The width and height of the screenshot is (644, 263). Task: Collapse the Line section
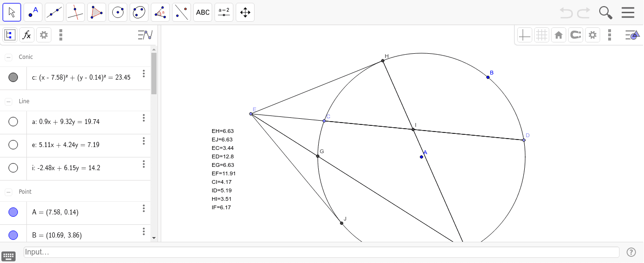8,101
